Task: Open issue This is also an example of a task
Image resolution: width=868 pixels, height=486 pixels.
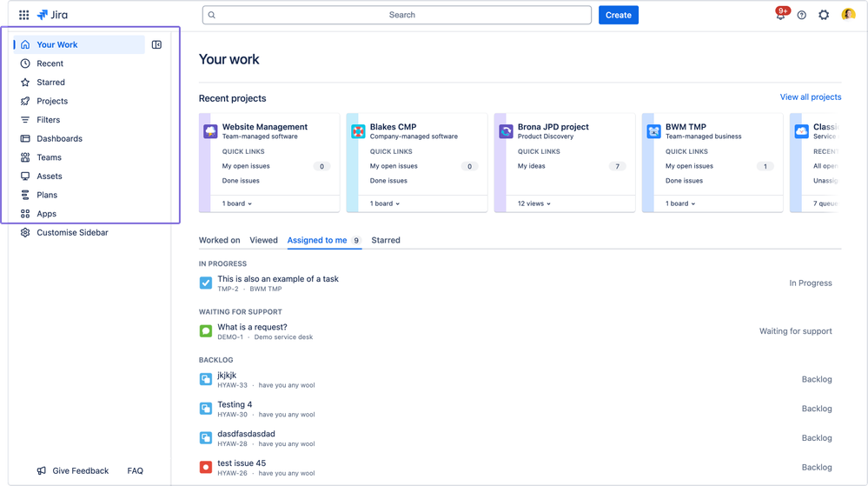Action: pos(278,279)
